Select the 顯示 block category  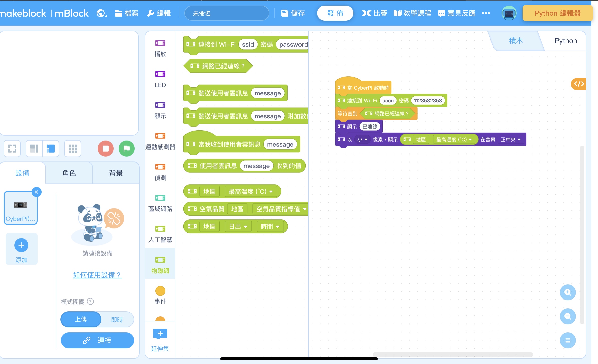point(160,110)
